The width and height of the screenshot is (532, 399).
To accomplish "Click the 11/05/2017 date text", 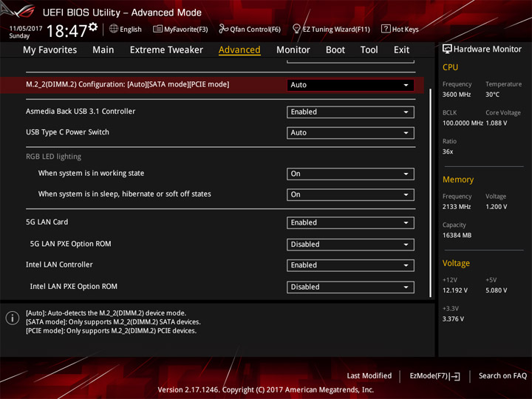I will tap(26, 29).
